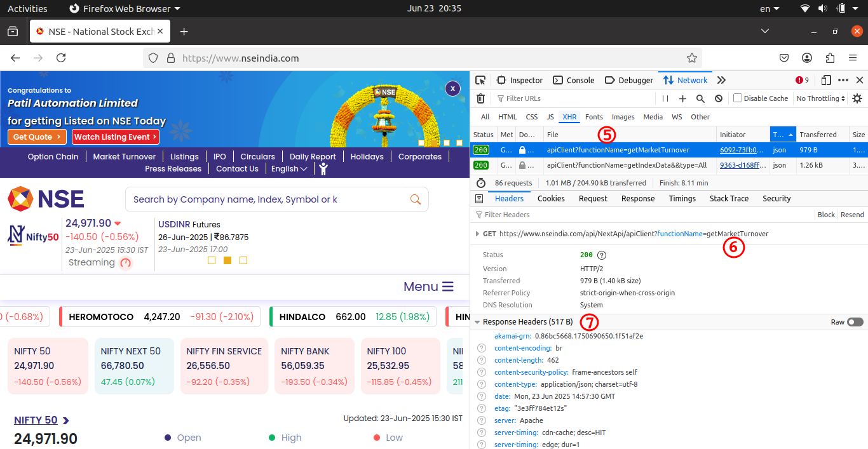Open Firefox extensions icon
868x449 pixels.
tap(830, 58)
